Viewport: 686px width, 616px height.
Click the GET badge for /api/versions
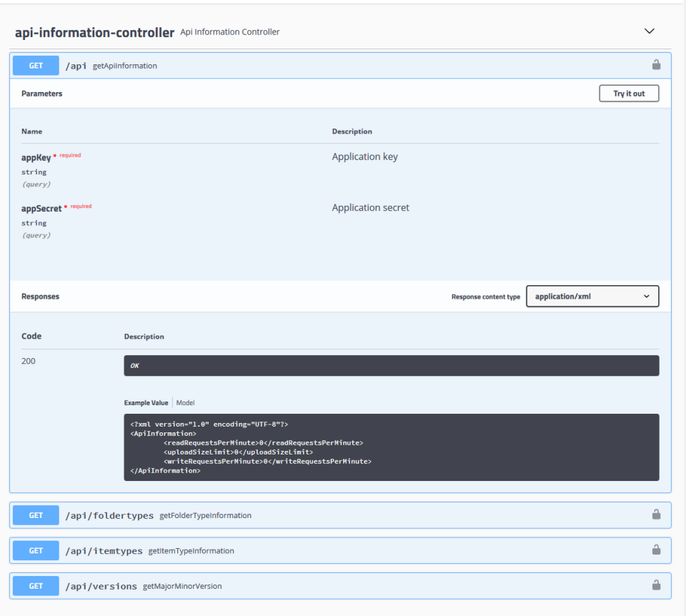[35, 585]
